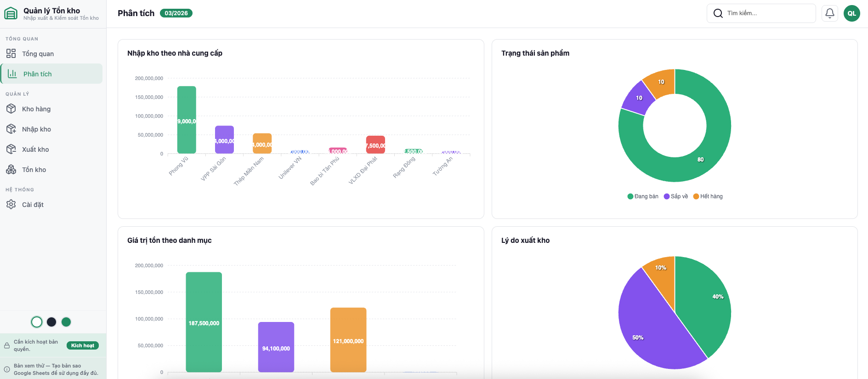868x379 pixels.
Task: Toggle the Đang bán legend item
Action: pyautogui.click(x=643, y=196)
